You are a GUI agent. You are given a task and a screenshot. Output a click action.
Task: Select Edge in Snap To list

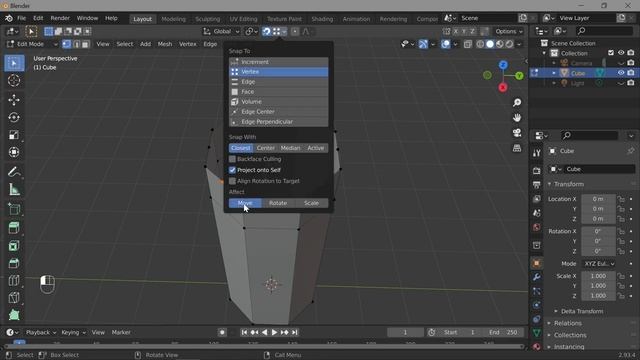(x=278, y=82)
